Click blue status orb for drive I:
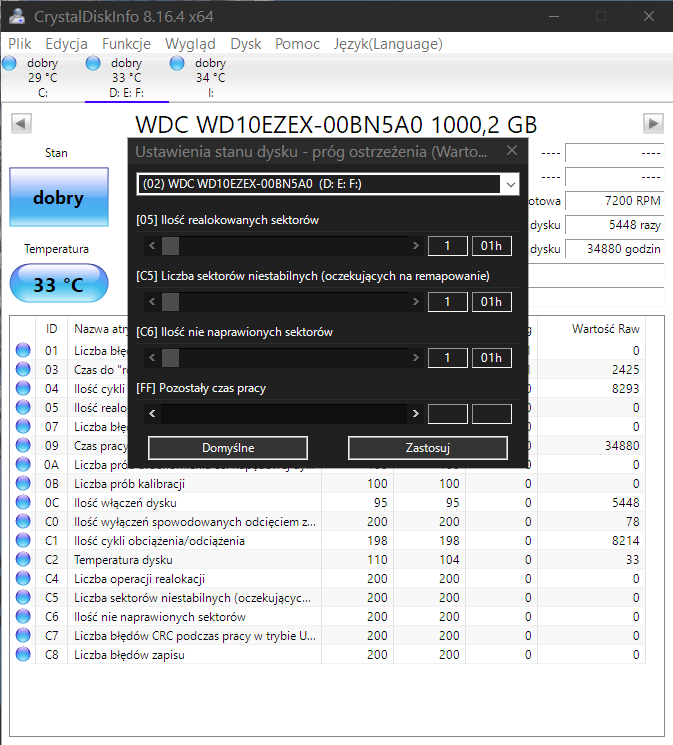This screenshot has width=673, height=745. coord(177,63)
